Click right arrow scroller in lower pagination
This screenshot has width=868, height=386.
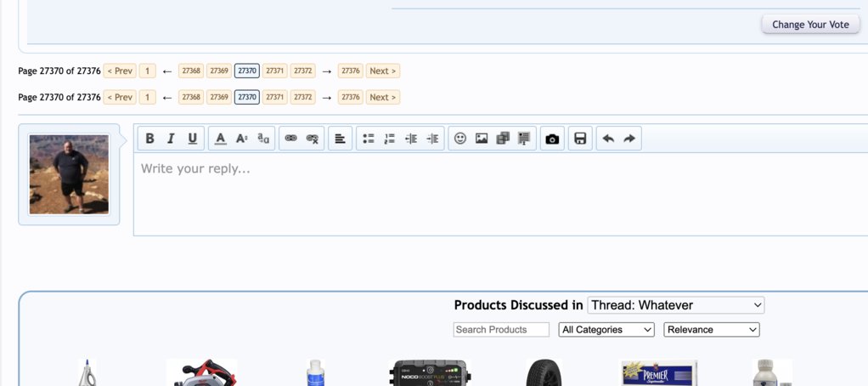(x=327, y=98)
